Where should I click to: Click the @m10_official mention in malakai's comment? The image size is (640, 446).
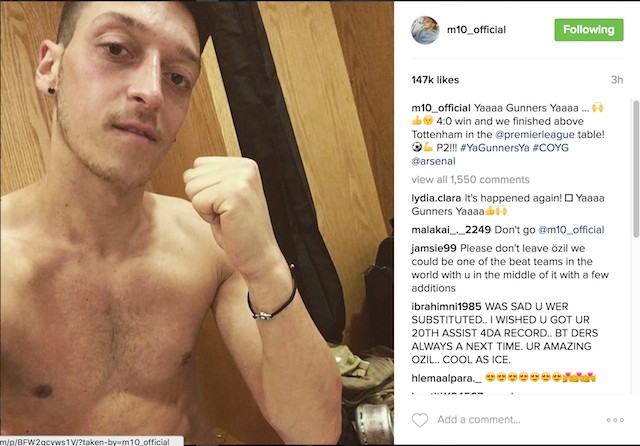coord(571,230)
